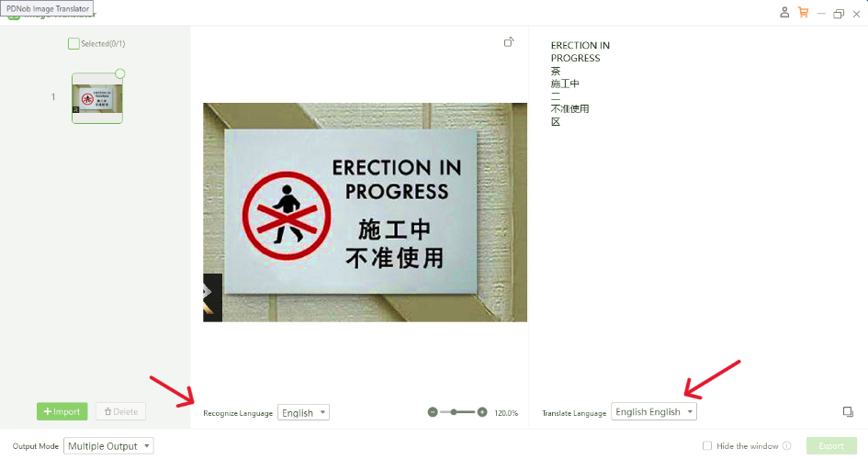Select thumbnail 1 using its circle selector

click(x=120, y=73)
